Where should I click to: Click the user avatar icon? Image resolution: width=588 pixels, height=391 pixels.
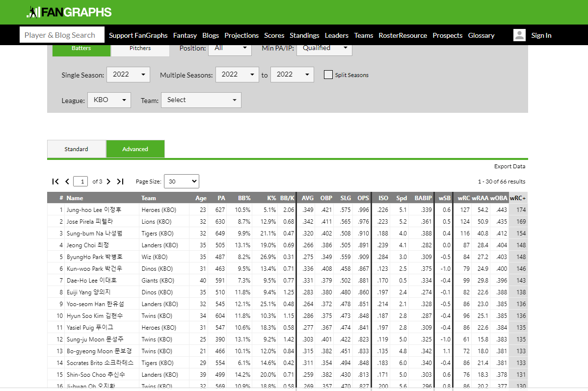pyautogui.click(x=519, y=35)
